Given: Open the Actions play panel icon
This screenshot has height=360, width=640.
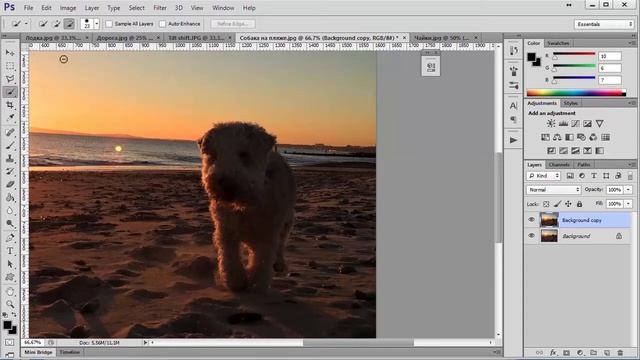Looking at the screenshot, I should click(513, 140).
